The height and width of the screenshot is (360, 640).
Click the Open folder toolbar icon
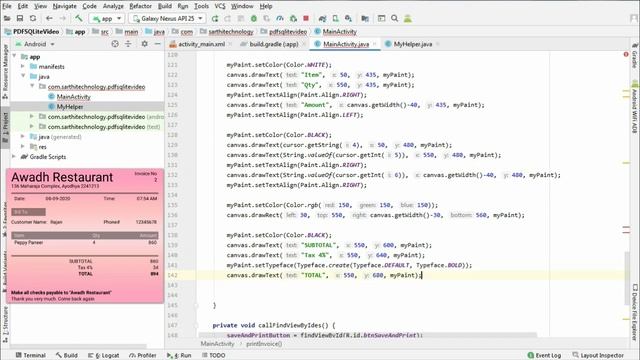(x=7, y=18)
